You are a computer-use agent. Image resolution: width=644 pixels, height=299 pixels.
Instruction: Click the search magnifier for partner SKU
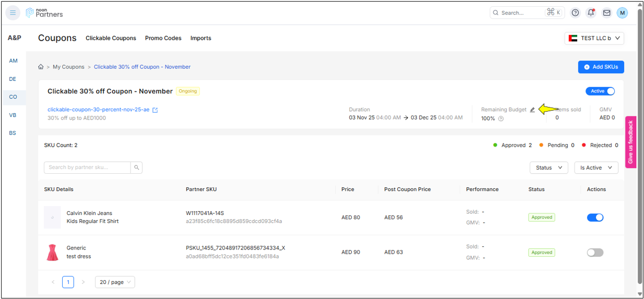pyautogui.click(x=136, y=168)
